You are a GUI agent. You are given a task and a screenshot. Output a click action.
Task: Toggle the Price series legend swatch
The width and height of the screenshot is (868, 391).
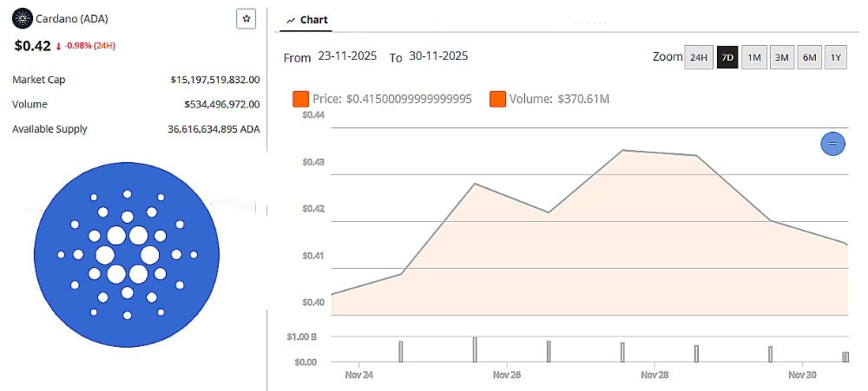(x=302, y=99)
